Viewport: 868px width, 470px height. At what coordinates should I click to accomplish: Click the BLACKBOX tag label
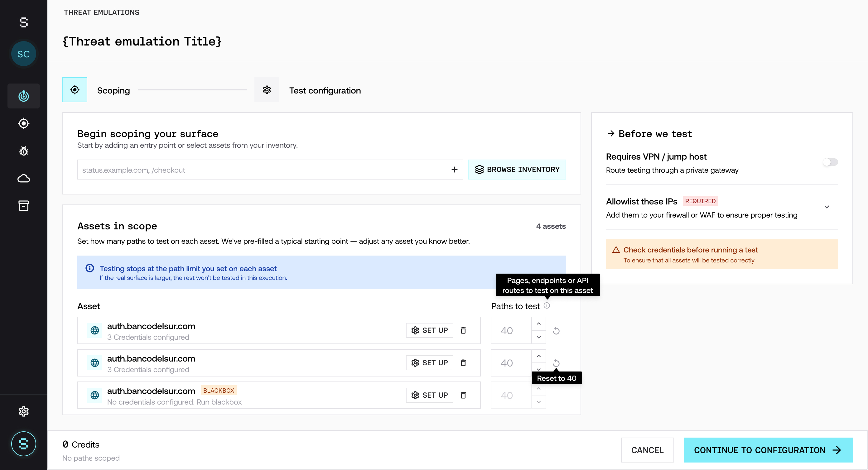[218, 390]
